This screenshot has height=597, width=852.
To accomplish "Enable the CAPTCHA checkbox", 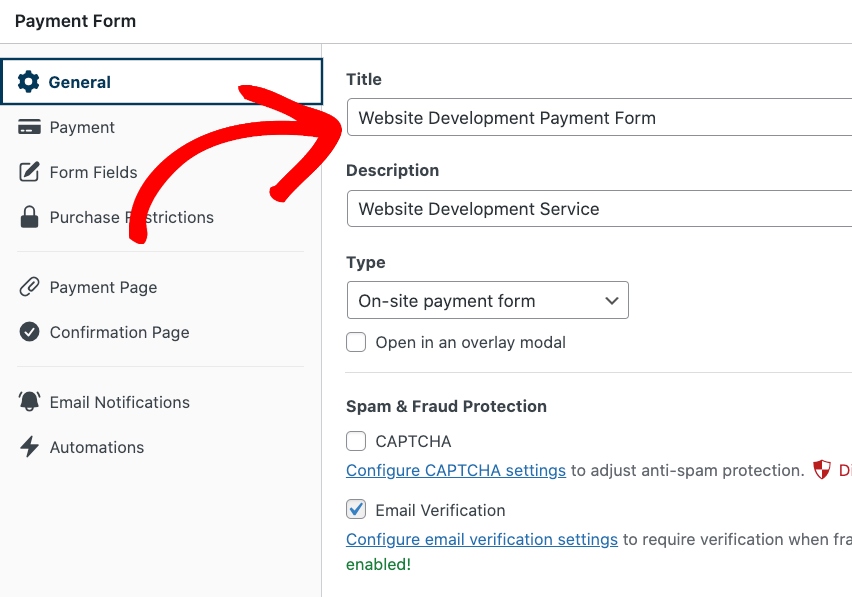I will click(356, 441).
